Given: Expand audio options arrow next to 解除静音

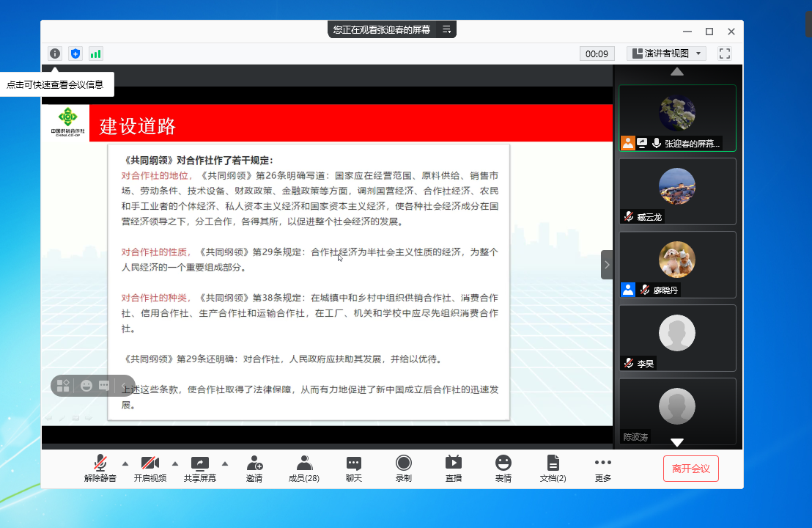Looking at the screenshot, I should (125, 463).
